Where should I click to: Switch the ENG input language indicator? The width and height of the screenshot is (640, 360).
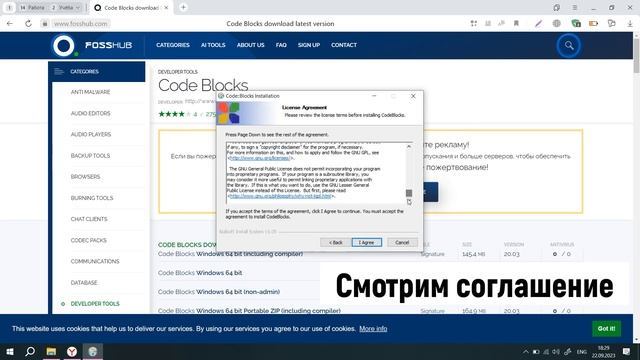[582, 351]
